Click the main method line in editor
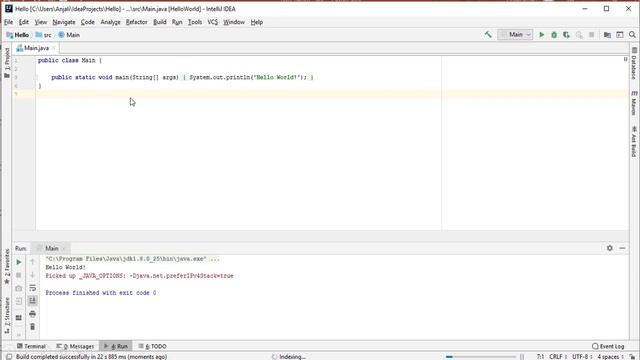Image resolution: width=640 pixels, height=360 pixels. (x=182, y=77)
